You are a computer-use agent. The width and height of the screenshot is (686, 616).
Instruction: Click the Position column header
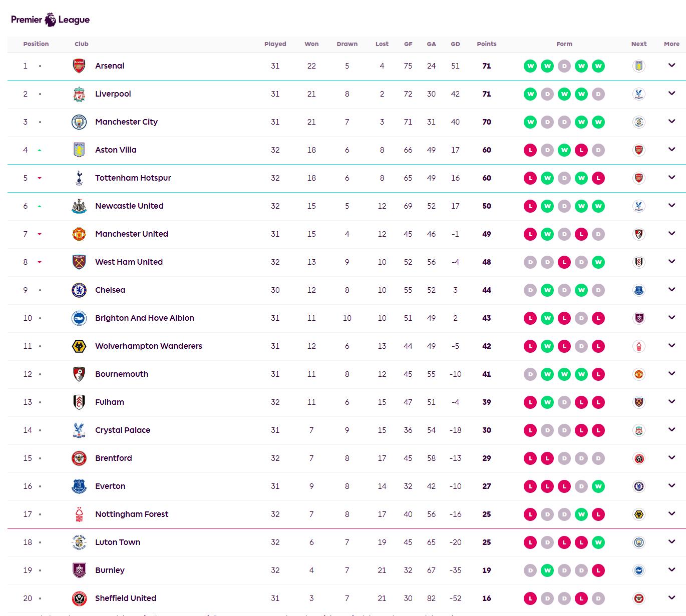pos(36,44)
